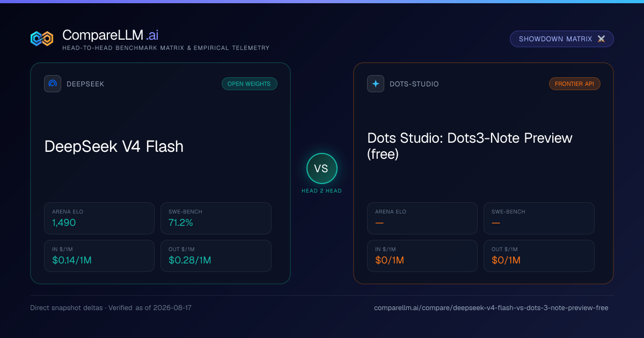Open the Dots3-Note Preview (free) title
This screenshot has height=338, width=644.
pyautogui.click(x=470, y=146)
